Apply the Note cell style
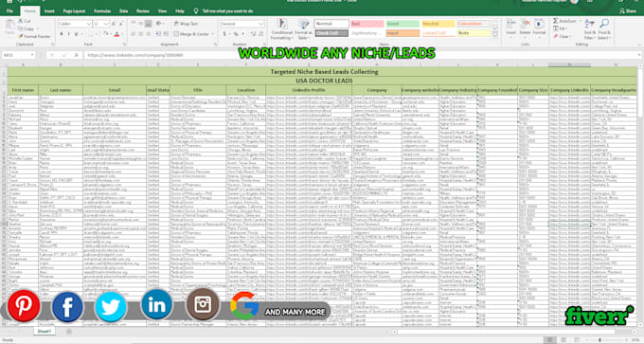 coord(474,33)
